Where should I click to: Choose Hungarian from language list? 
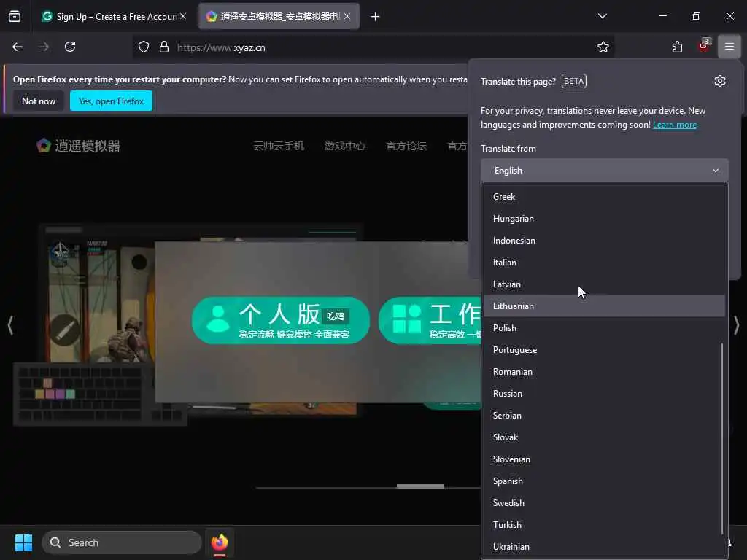coord(605,219)
